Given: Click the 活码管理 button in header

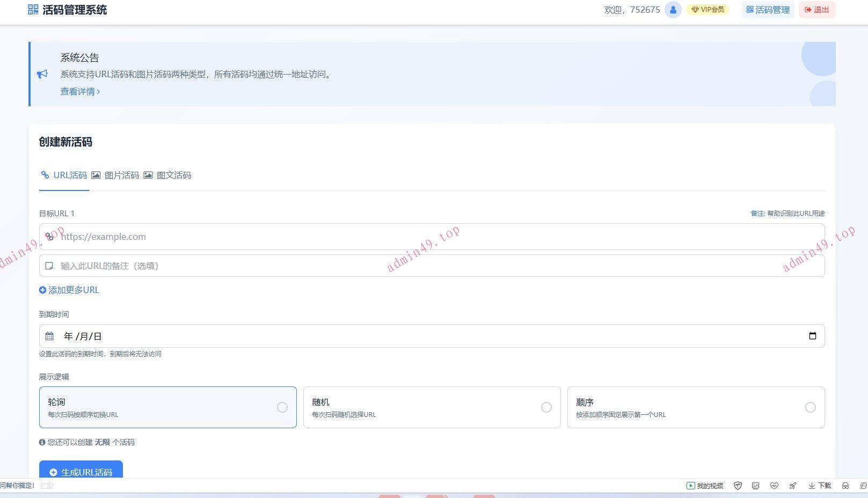Looking at the screenshot, I should [x=768, y=10].
